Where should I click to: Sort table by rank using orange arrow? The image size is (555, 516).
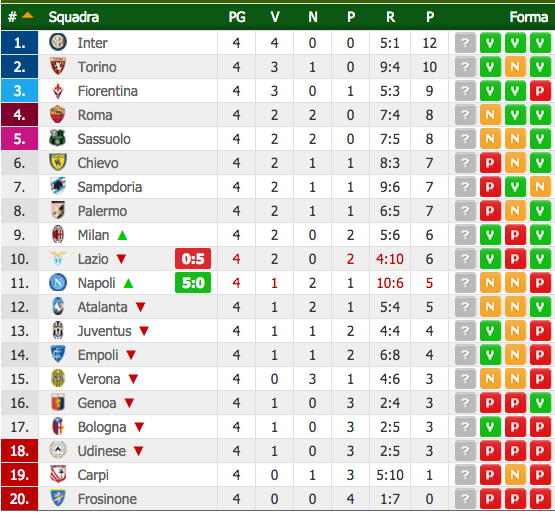tap(28, 15)
